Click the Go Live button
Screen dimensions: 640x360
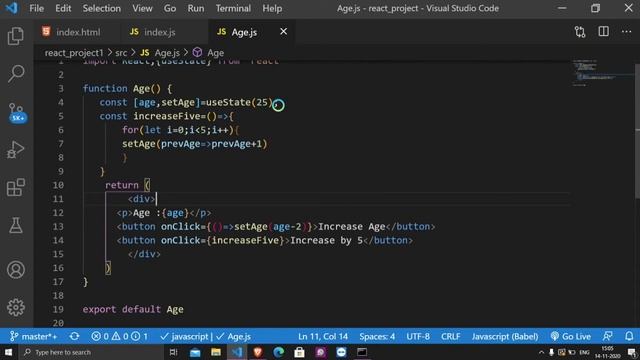571,337
